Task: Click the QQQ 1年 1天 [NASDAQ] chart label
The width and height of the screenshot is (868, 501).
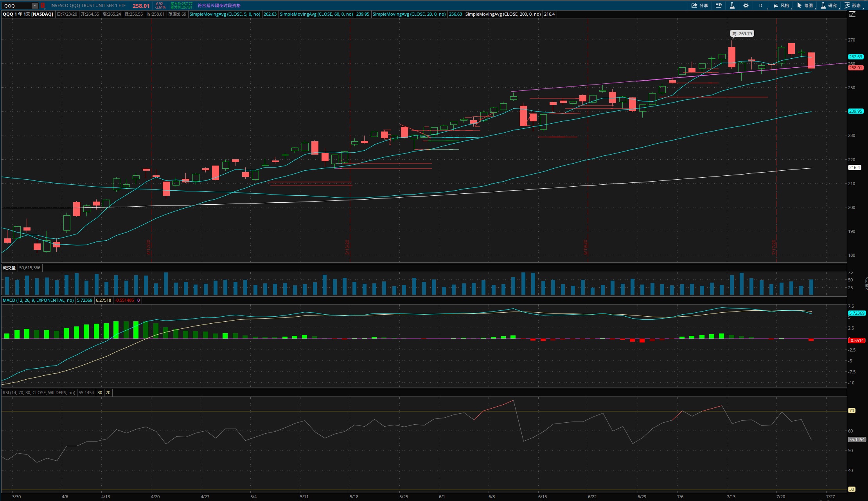Action: 28,14
